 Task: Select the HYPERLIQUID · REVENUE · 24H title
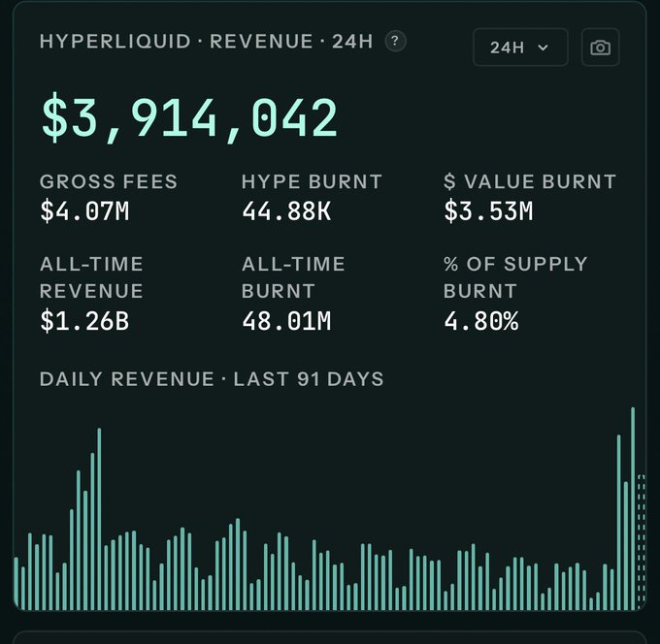click(206, 42)
